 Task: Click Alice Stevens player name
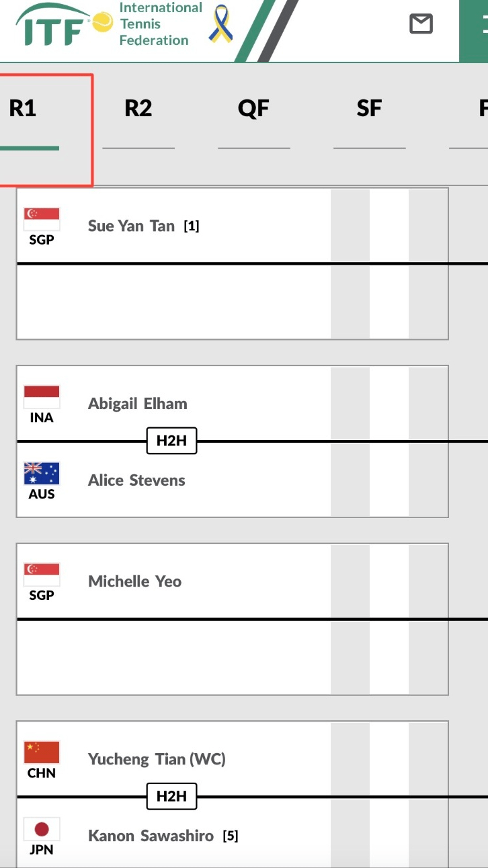(136, 480)
